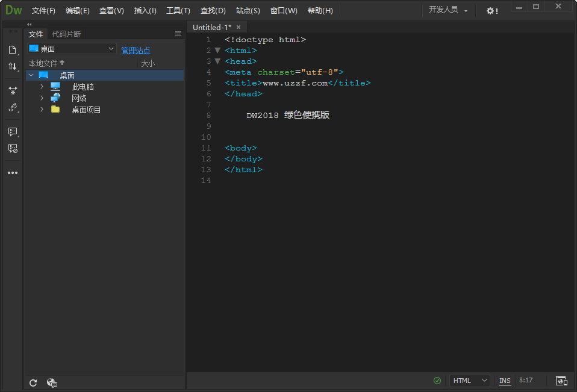
Task: Toggle the INS insert mode indicator
Action: (505, 381)
